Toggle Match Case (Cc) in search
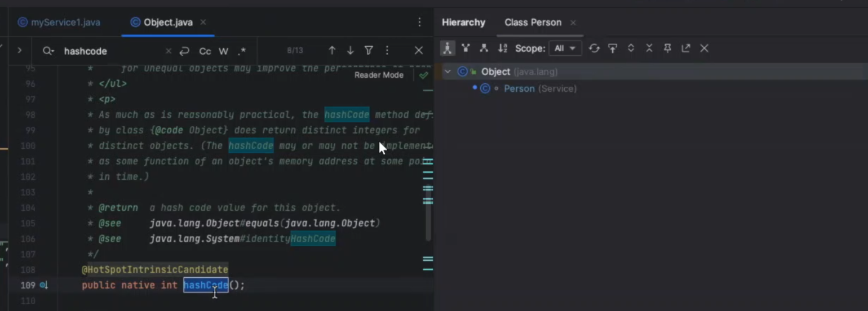This screenshot has width=868, height=311. pyautogui.click(x=205, y=51)
